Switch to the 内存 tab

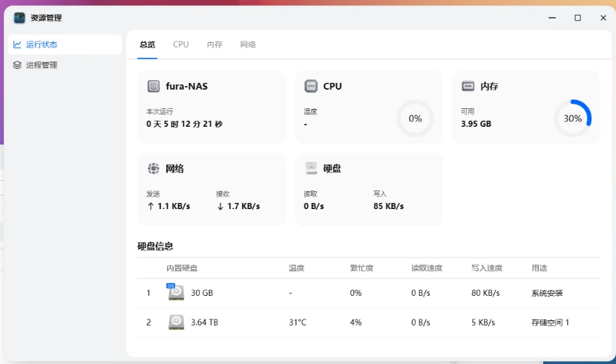click(214, 44)
